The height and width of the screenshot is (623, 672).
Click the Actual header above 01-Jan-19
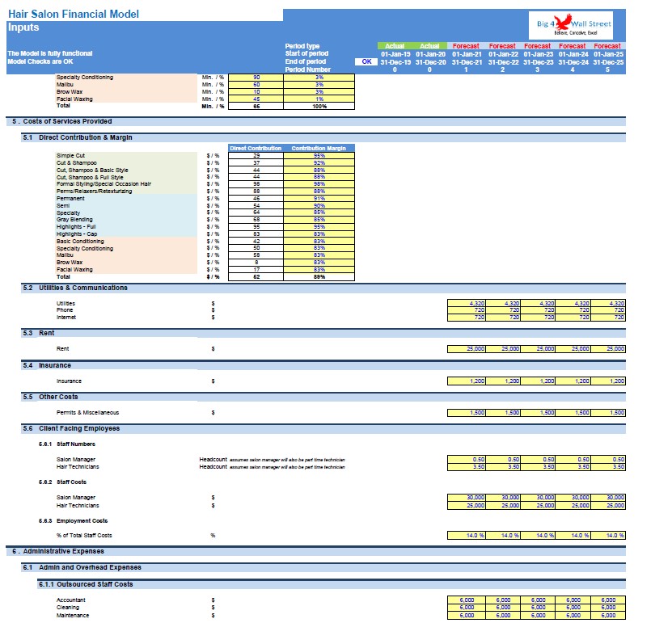click(395, 46)
